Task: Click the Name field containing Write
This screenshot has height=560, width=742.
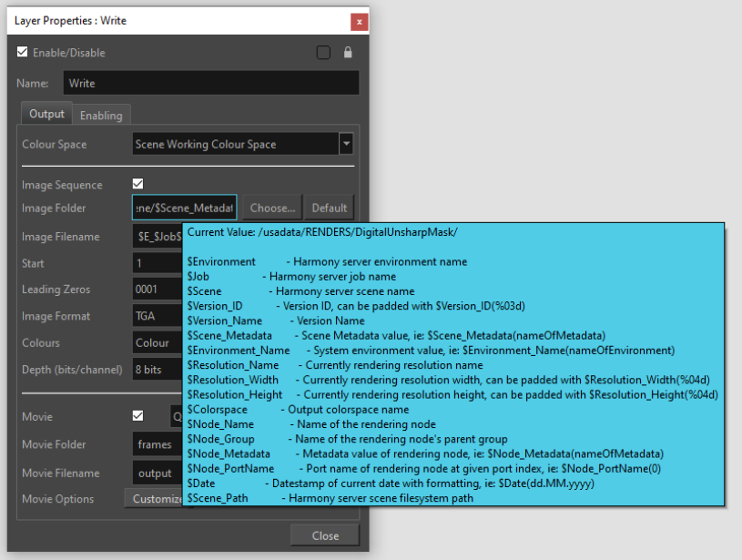Action: tap(211, 83)
